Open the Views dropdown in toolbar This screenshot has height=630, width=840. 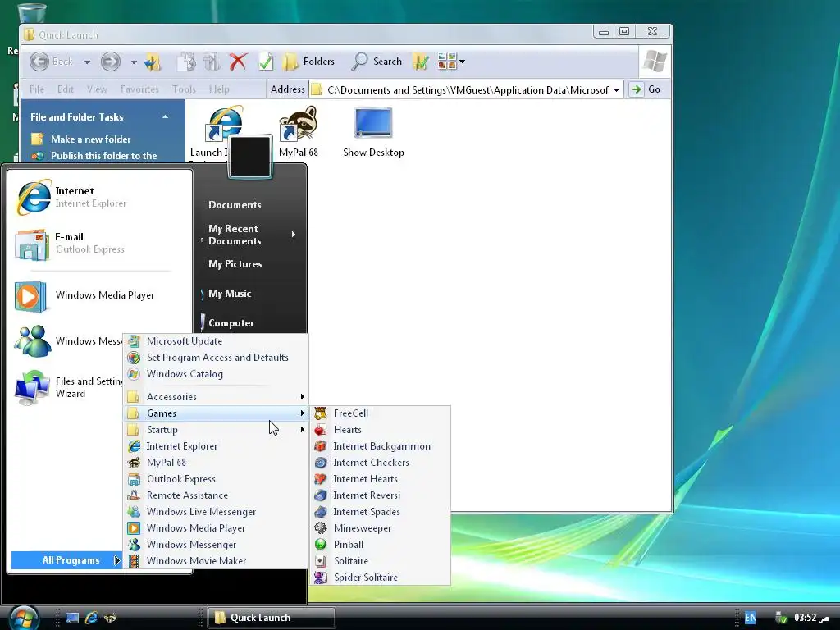462,62
